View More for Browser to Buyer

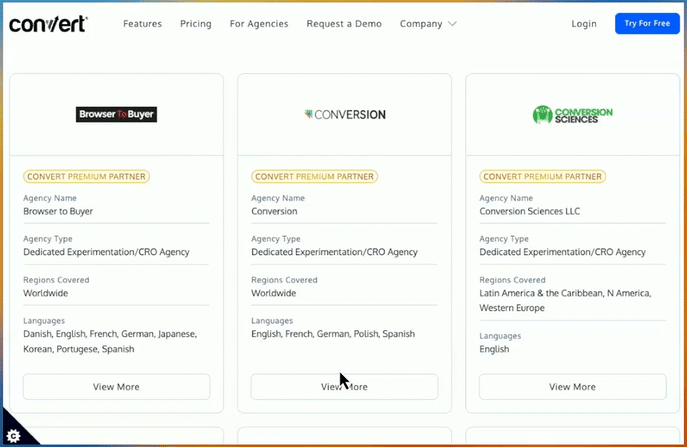[116, 387]
